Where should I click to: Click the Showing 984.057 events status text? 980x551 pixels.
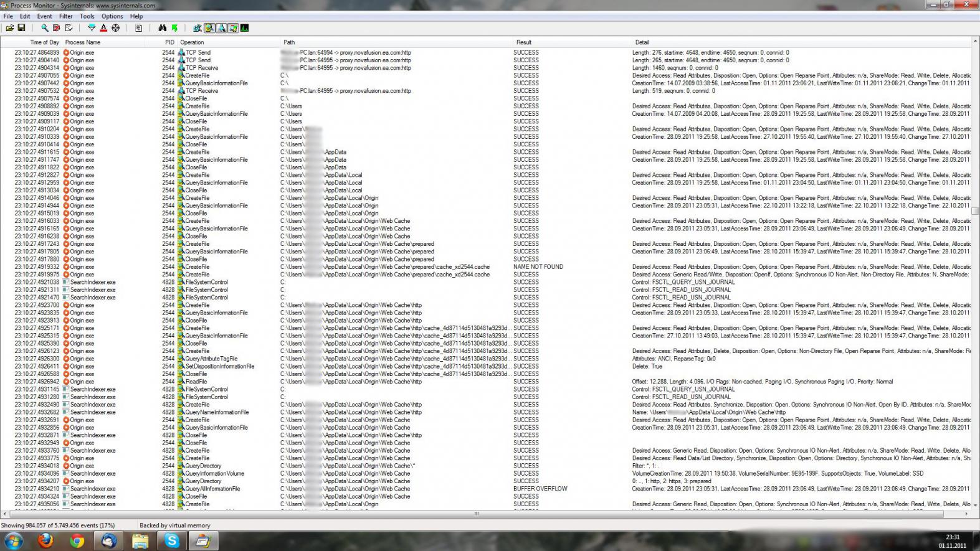(x=58, y=525)
